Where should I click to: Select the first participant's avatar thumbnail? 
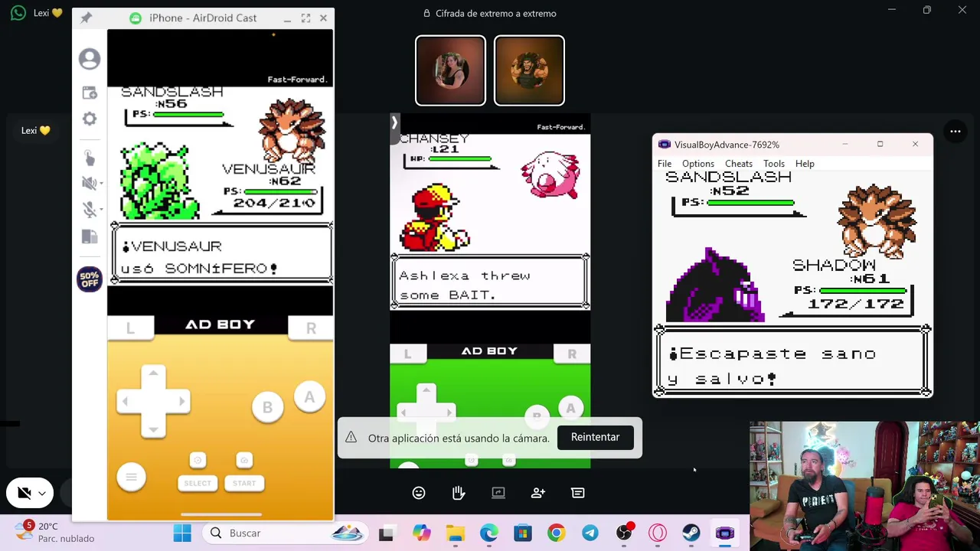point(450,70)
